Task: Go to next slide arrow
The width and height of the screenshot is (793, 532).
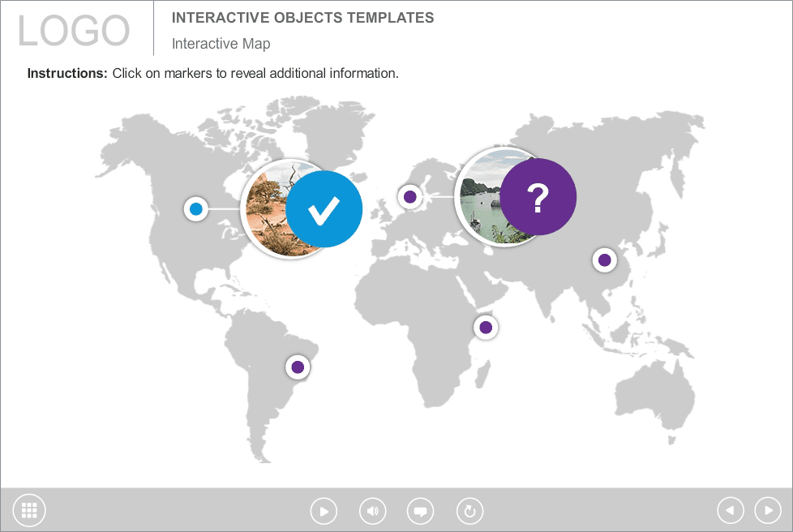Action: coord(768,510)
